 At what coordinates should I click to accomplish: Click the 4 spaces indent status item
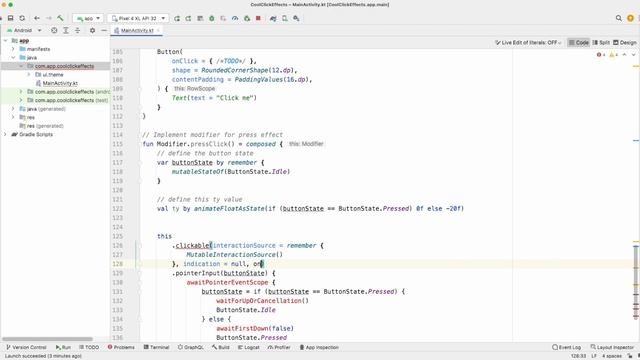tap(612, 356)
